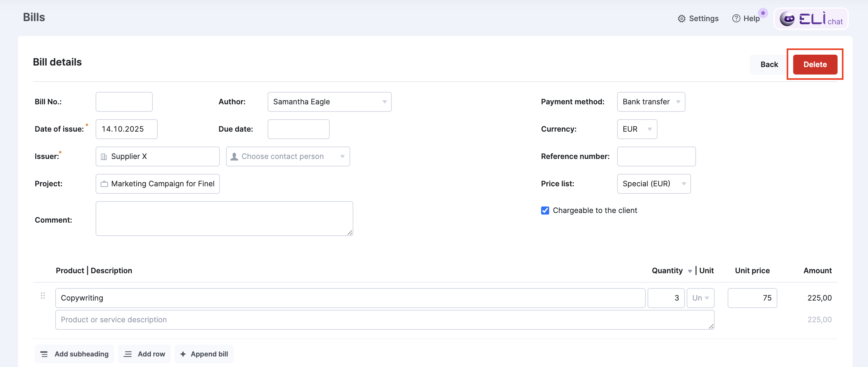Click the plus icon on Append bill
Image resolution: width=868 pixels, height=367 pixels.
[183, 354]
